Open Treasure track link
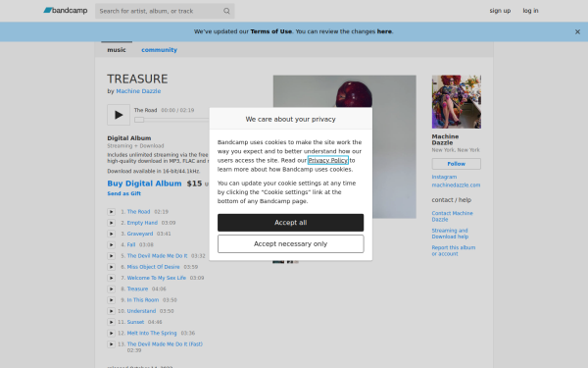This screenshot has height=368, width=588. tap(137, 289)
